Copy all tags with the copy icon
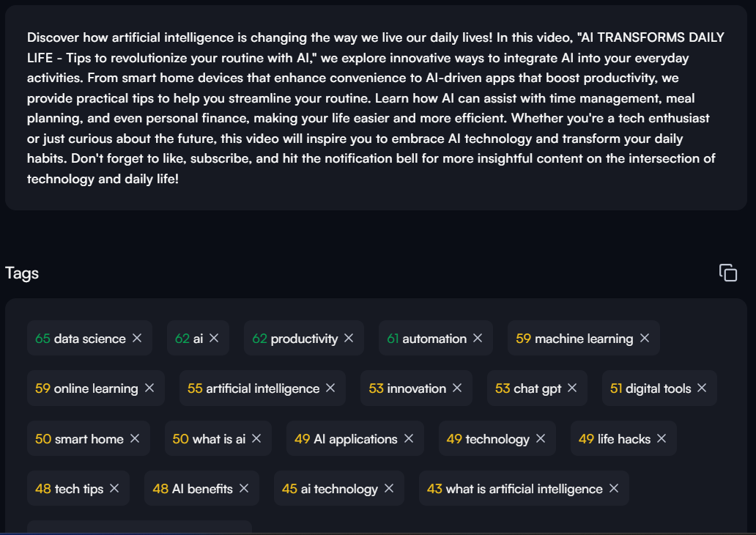The width and height of the screenshot is (756, 535). tap(728, 273)
